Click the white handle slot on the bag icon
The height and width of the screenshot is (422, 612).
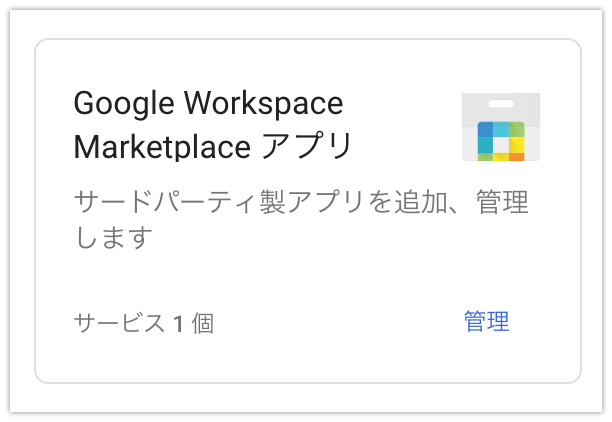501,103
